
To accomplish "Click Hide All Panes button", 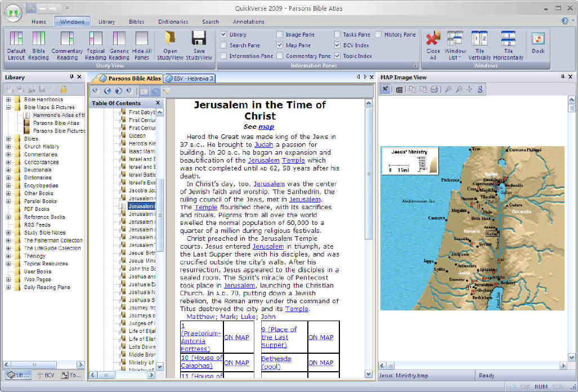I will tap(142, 46).
